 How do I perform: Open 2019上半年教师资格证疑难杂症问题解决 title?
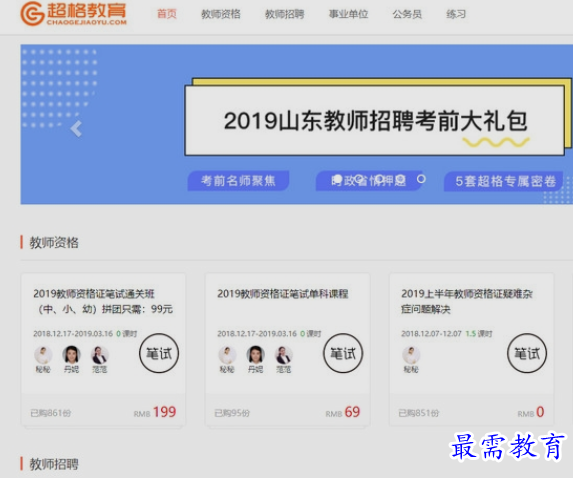click(x=467, y=301)
